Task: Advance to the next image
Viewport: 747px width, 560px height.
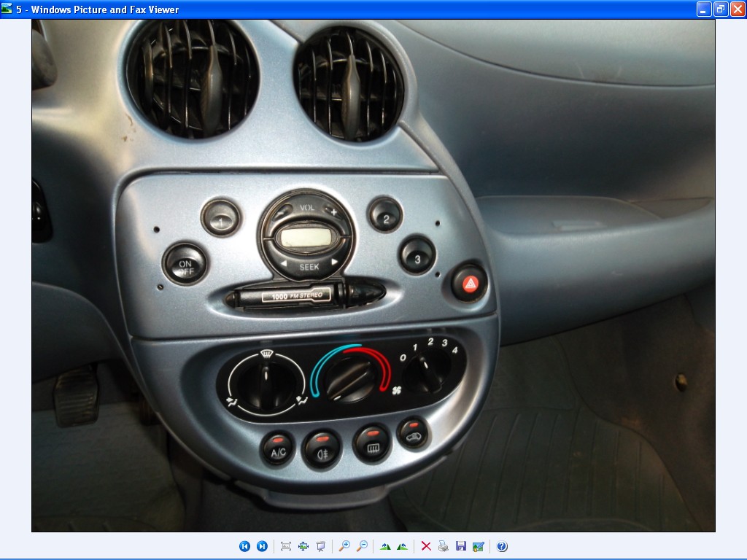Action: click(262, 546)
